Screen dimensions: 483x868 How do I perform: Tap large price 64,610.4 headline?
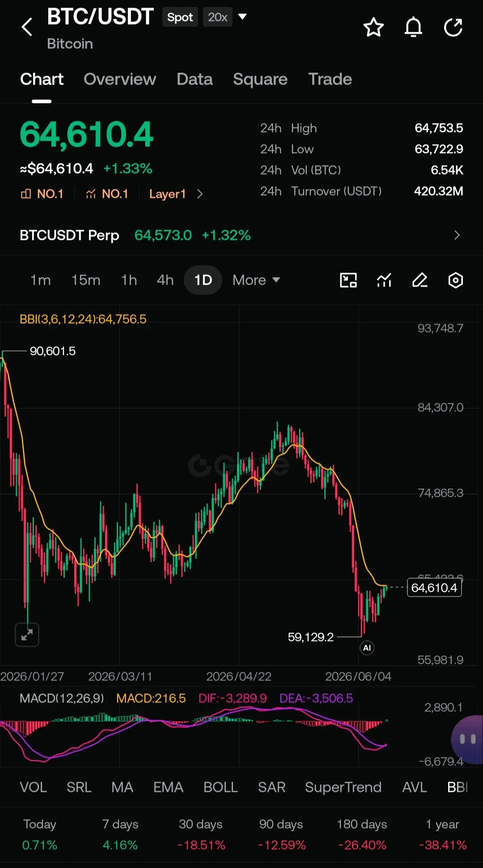(x=87, y=135)
